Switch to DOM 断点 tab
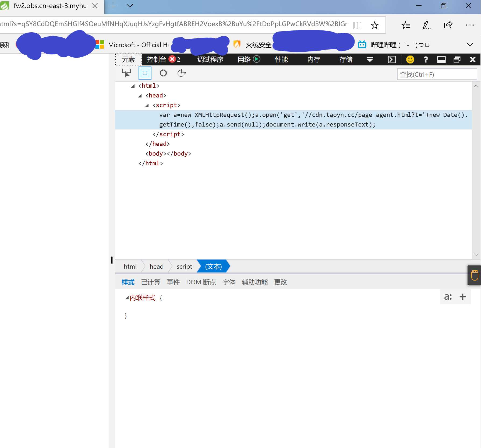This screenshot has height=448, width=481. tap(201, 282)
